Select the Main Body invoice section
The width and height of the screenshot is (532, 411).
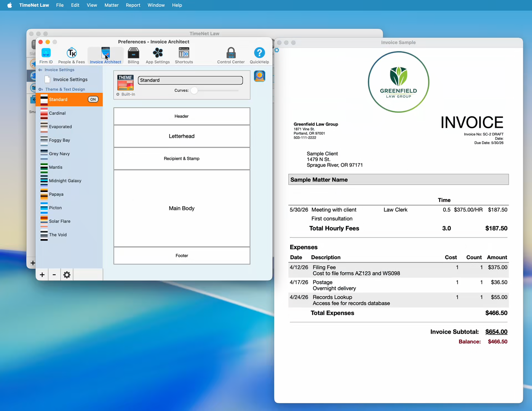click(x=182, y=208)
